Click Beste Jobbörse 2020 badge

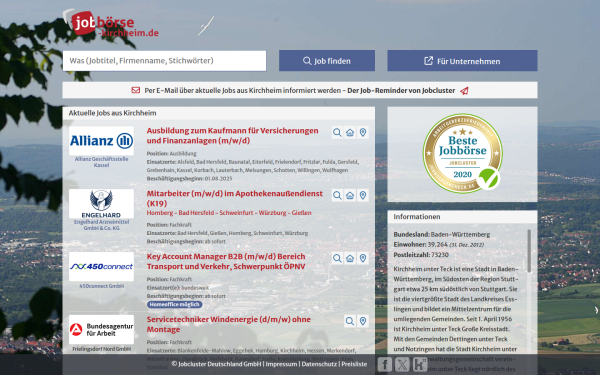click(463, 153)
